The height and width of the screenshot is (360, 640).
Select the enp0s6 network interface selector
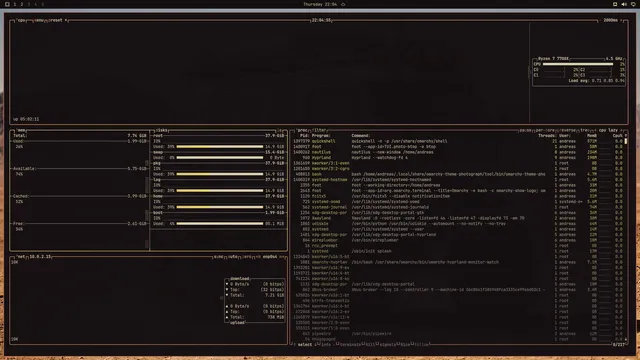click(x=270, y=257)
